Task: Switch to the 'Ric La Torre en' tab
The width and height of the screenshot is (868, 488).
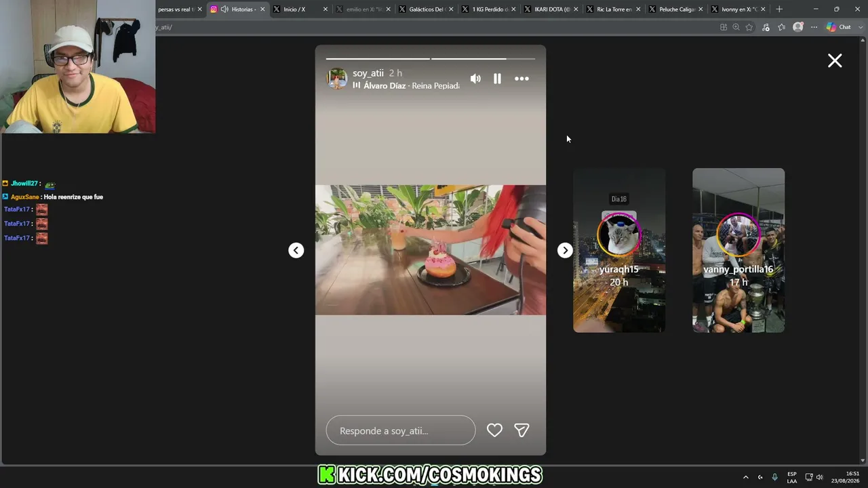Action: [614, 9]
